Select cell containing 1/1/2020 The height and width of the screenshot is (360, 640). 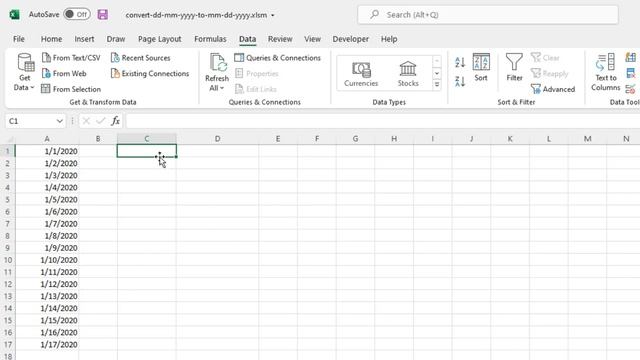(x=47, y=151)
